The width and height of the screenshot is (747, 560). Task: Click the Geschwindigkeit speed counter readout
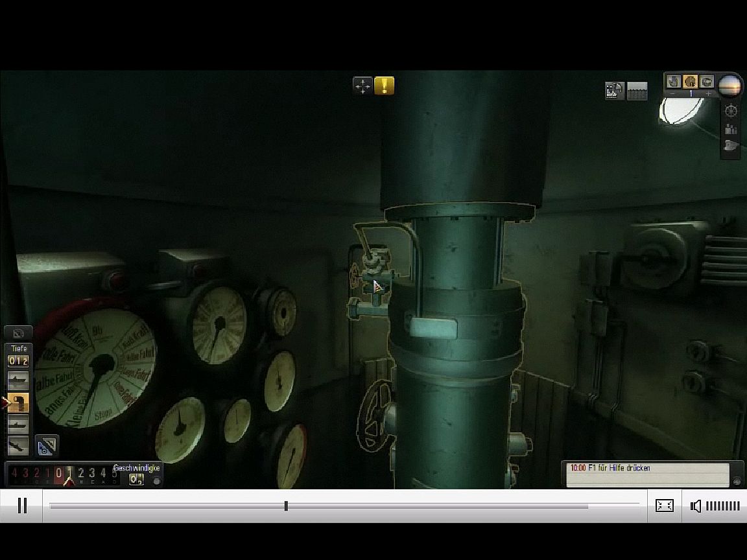(x=137, y=479)
